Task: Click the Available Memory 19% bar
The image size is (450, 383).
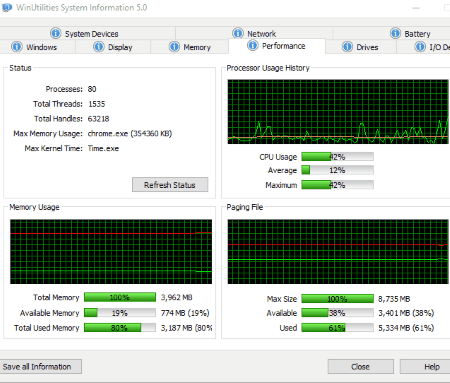Action: [x=120, y=313]
